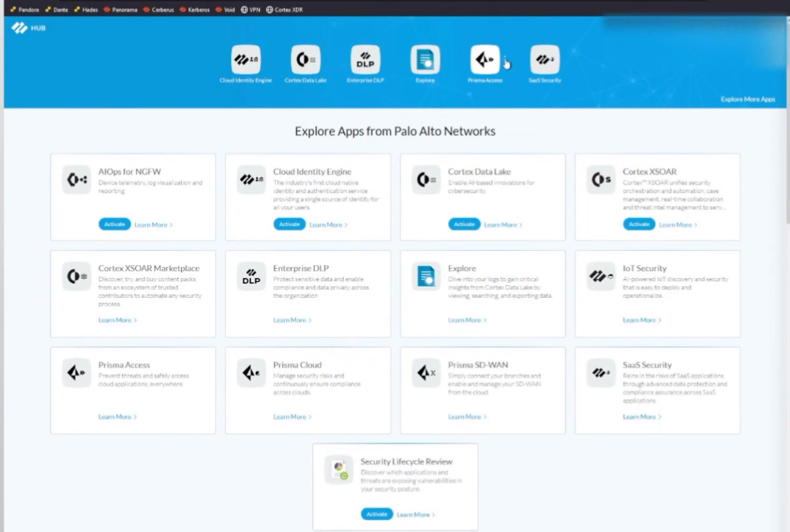Open Learn More for Enterprise DLP card
This screenshot has width=790, height=532.
point(293,320)
